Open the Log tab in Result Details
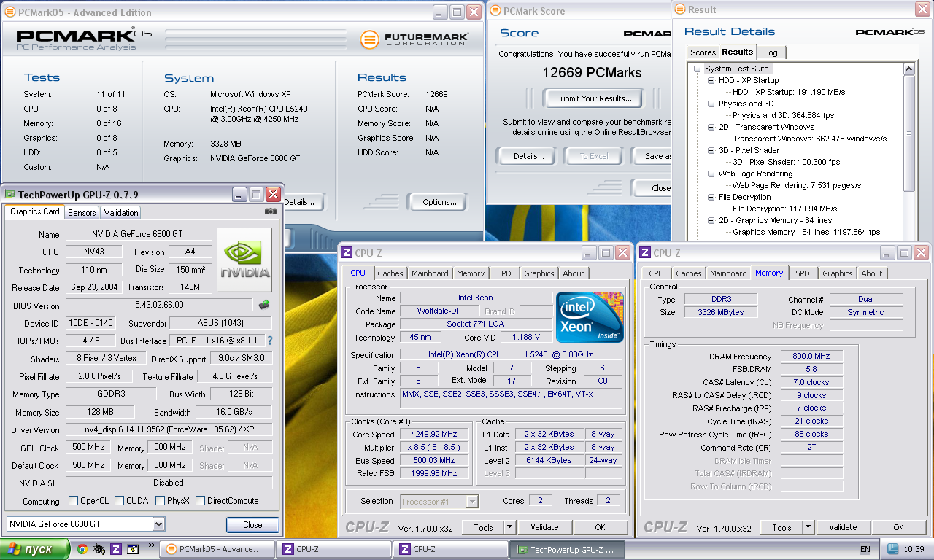Image resolution: width=934 pixels, height=560 pixels. click(771, 52)
